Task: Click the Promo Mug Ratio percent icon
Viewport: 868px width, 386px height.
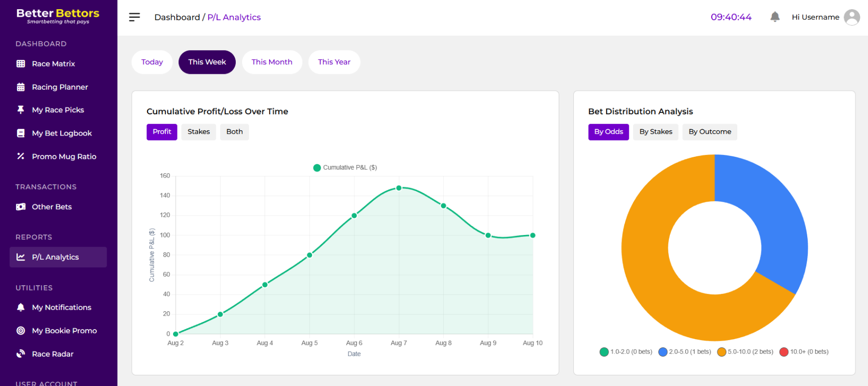Action: click(21, 156)
